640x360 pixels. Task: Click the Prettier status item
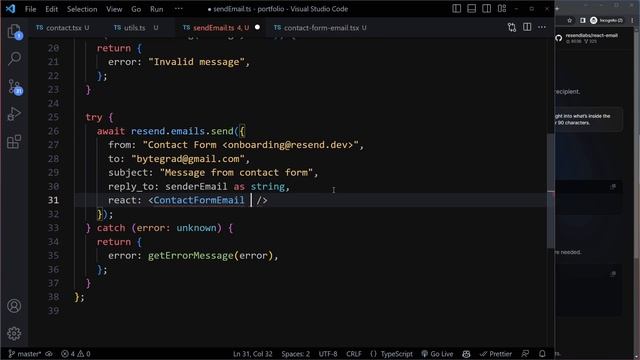[496, 354]
